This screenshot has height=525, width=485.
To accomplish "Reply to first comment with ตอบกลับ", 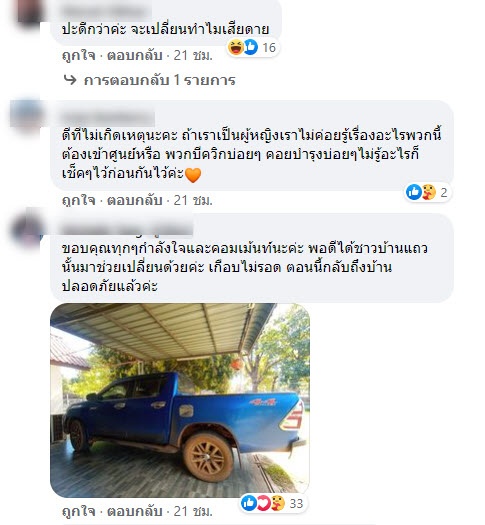I will pyautogui.click(x=135, y=56).
